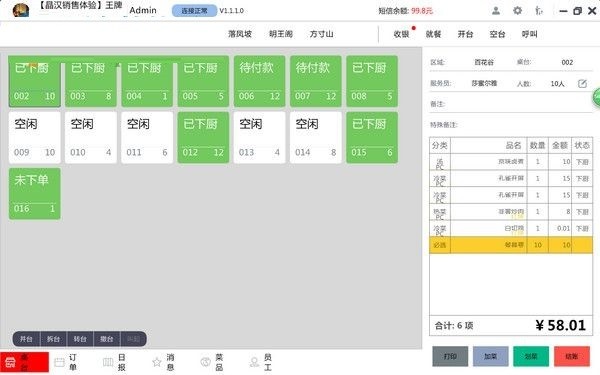Click the person icon beside the gear
The width and height of the screenshot is (600, 375).
(x=539, y=11)
